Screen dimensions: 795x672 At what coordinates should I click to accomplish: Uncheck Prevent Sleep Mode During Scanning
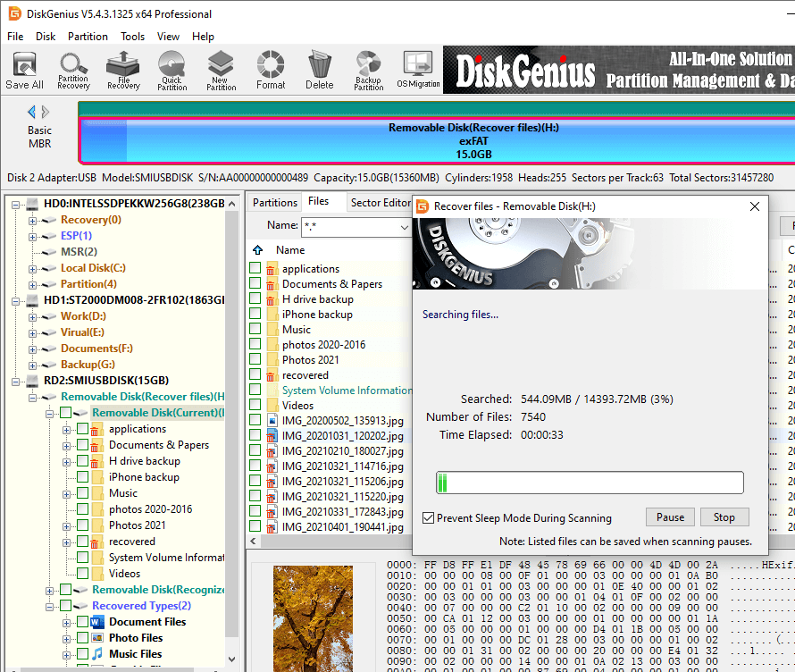(x=430, y=518)
